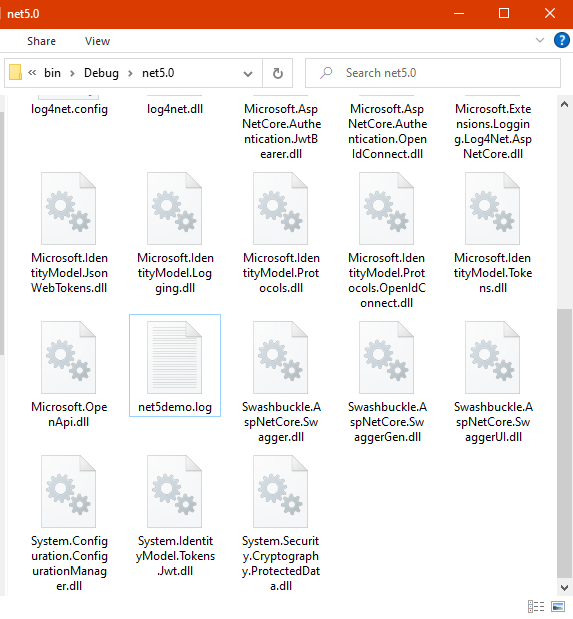The height and width of the screenshot is (619, 573).
Task: Navigate to the bin breadcrumb folder
Action: coord(53,73)
